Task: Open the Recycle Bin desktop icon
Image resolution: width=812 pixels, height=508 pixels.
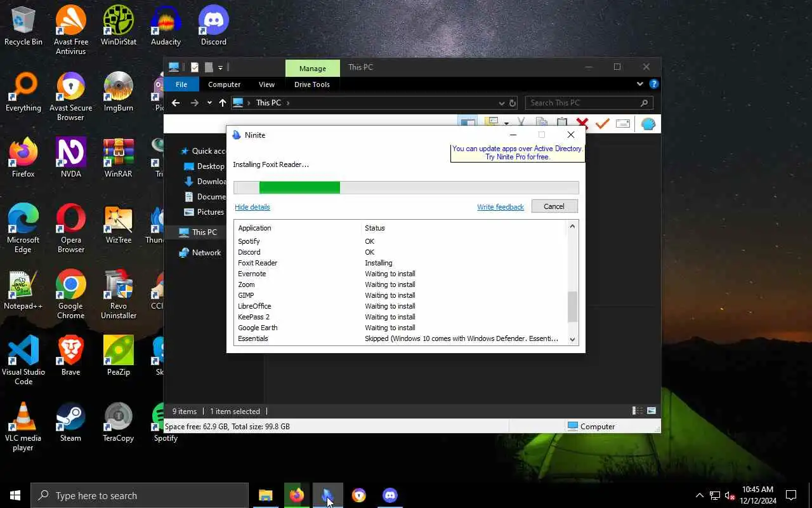Action: click(23, 26)
